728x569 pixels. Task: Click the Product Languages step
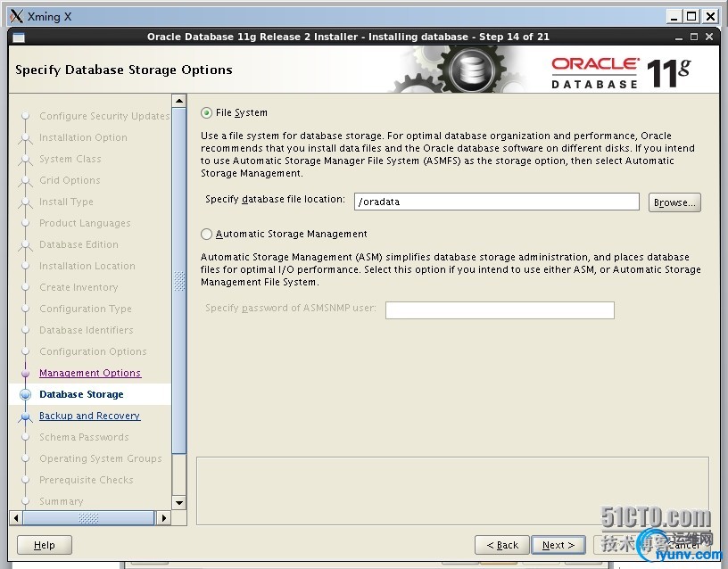tap(85, 223)
